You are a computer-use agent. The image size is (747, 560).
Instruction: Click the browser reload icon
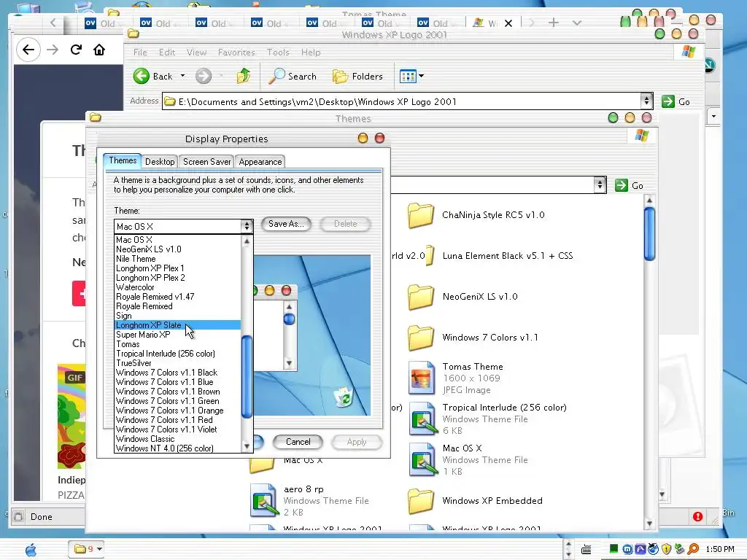click(x=76, y=50)
